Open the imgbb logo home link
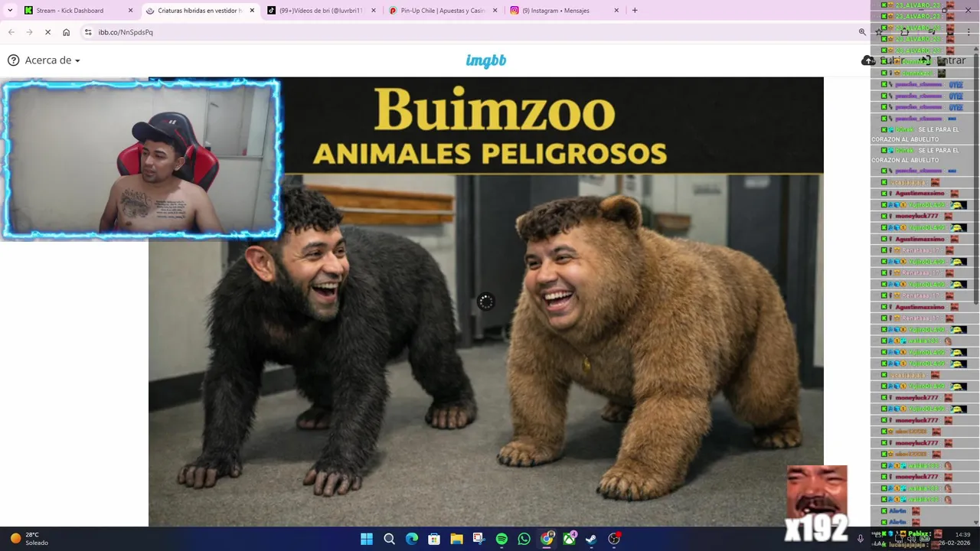This screenshot has width=980, height=551. tap(486, 60)
